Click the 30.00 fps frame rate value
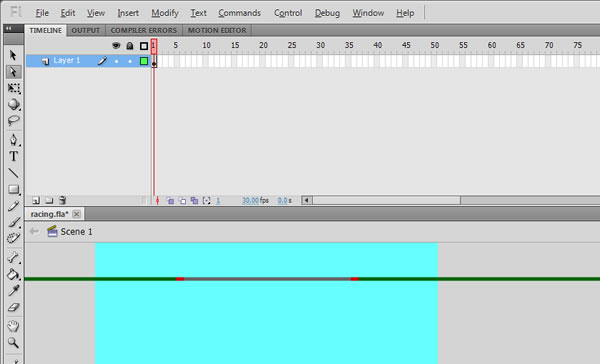Image resolution: width=600 pixels, height=364 pixels. [250, 201]
